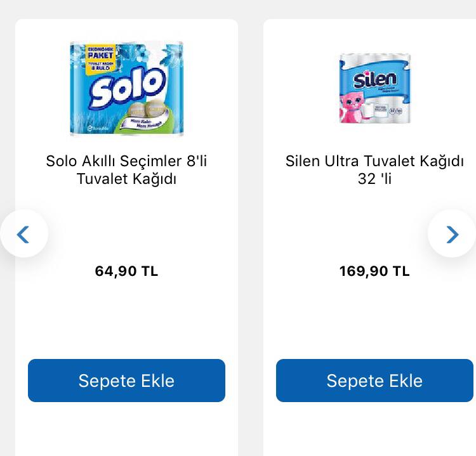The image size is (476, 456).
Task: Select the 64,90 TL price
Action: pos(126,271)
